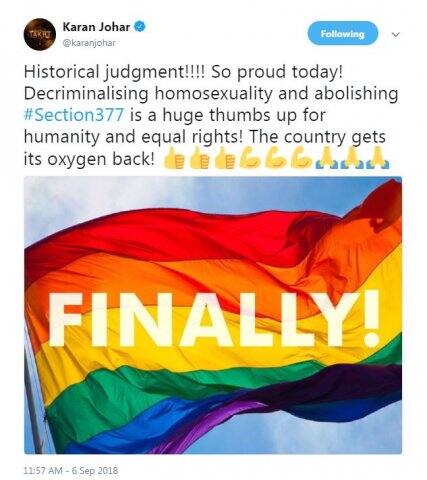The width and height of the screenshot is (427, 480).
Task: Open the 11:57 AM - 6 Sep 2018 timestamp
Action: click(x=71, y=470)
